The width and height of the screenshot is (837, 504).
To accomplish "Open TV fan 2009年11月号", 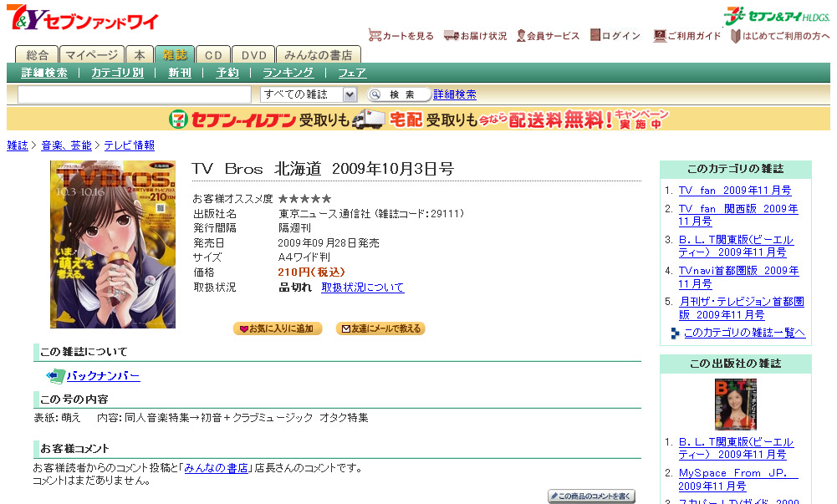I will [x=735, y=191].
